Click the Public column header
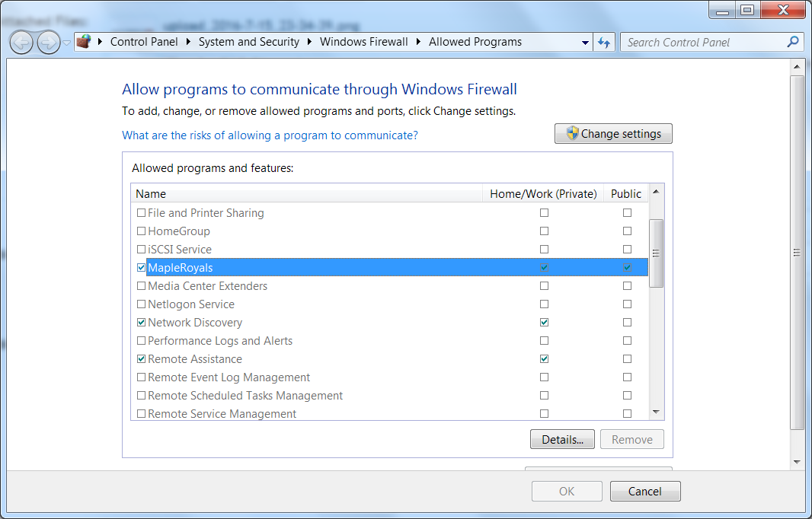The height and width of the screenshot is (519, 812). point(626,194)
